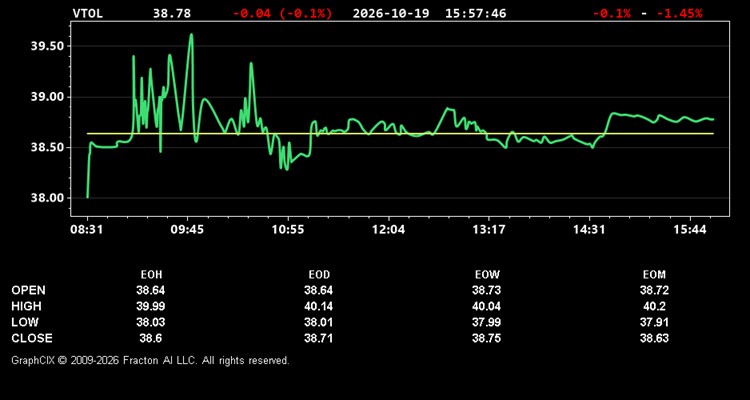Click the -1.45% range value
This screenshot has height=400, width=750.
pos(680,13)
